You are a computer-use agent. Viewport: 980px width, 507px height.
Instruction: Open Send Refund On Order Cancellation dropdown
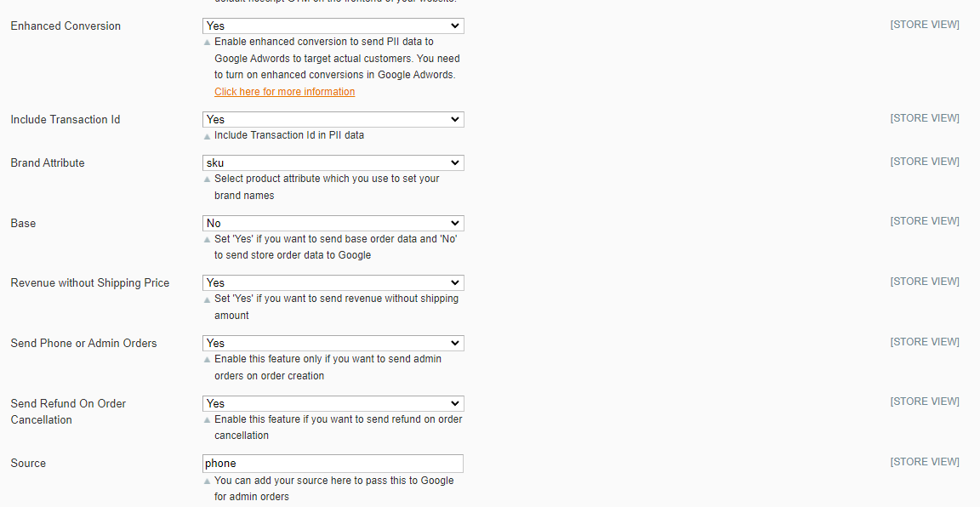pos(333,403)
